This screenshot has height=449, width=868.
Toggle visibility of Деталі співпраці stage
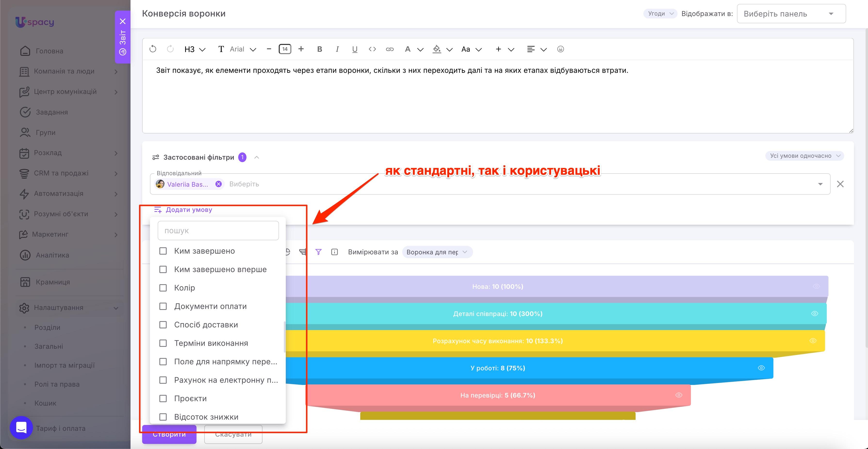(x=814, y=314)
